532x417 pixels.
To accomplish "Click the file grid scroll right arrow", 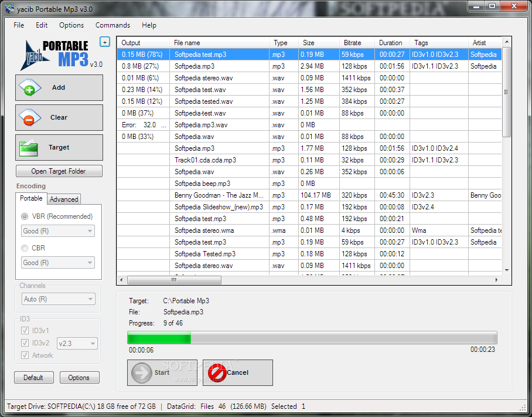I will coord(497,280).
